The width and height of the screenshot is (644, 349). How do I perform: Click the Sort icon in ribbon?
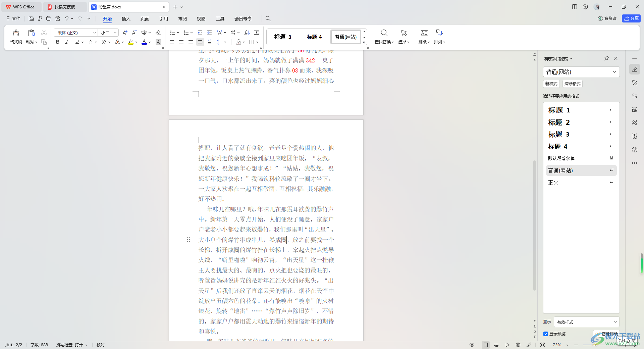pyautogui.click(x=247, y=33)
